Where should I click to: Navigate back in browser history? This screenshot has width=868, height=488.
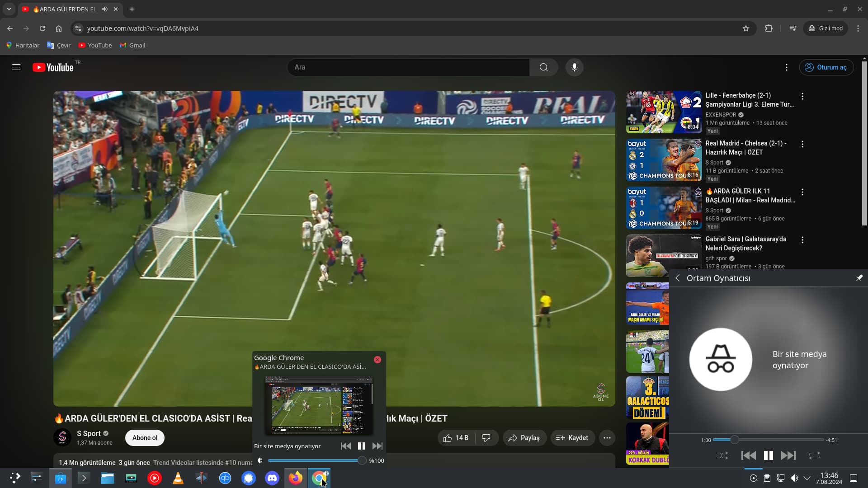10,28
